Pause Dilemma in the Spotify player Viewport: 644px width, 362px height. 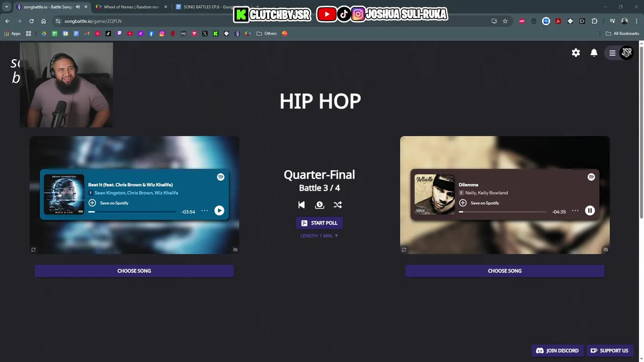coord(590,211)
